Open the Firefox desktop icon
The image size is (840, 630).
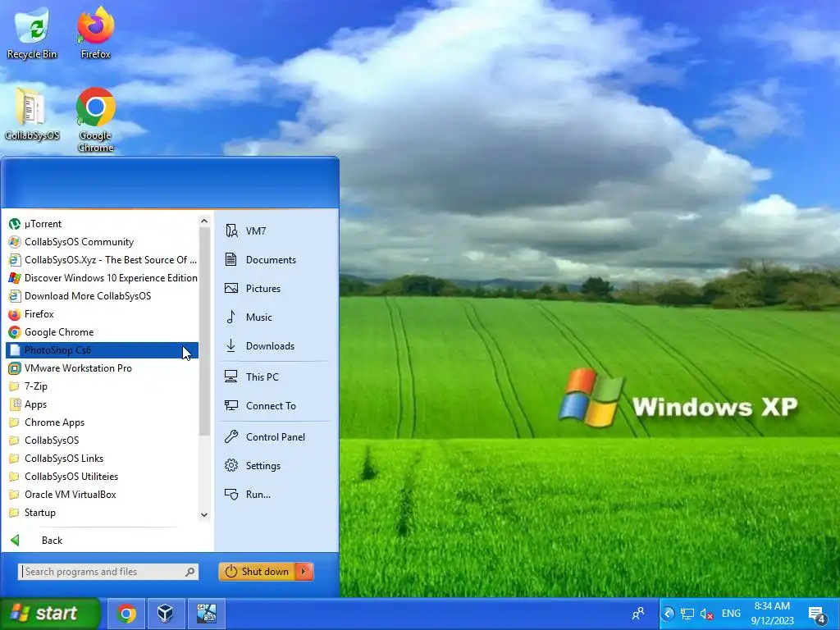pos(95,32)
